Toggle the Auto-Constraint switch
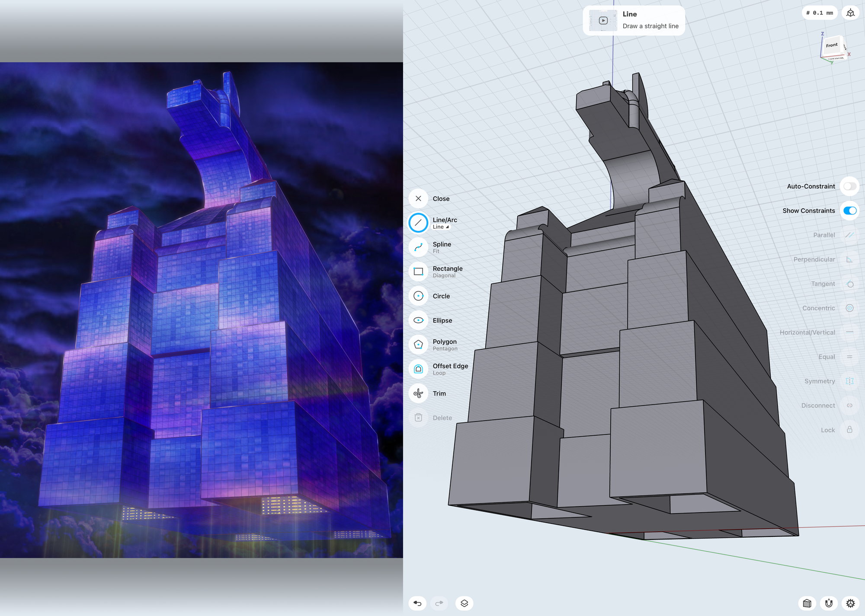 click(850, 186)
